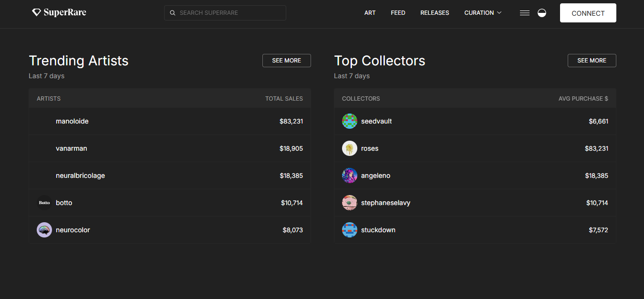Click the Trending Artists heading
This screenshot has width=644, height=299.
[79, 61]
